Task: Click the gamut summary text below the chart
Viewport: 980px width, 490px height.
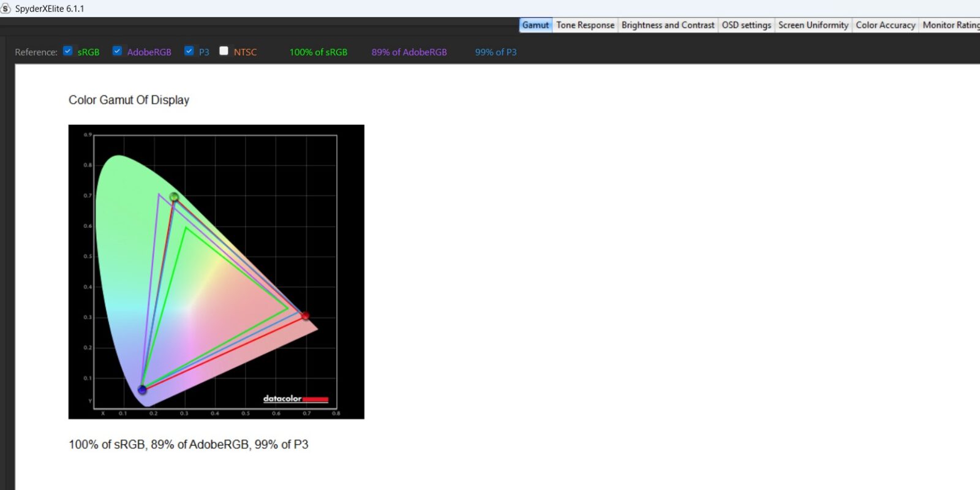Action: coord(188,445)
